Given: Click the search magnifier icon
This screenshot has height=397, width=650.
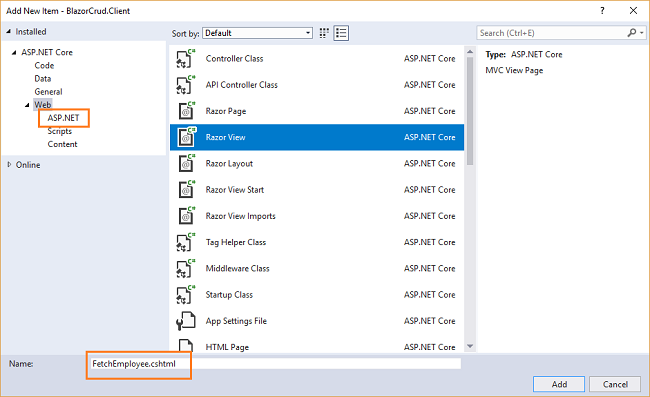Looking at the screenshot, I should 631,33.
